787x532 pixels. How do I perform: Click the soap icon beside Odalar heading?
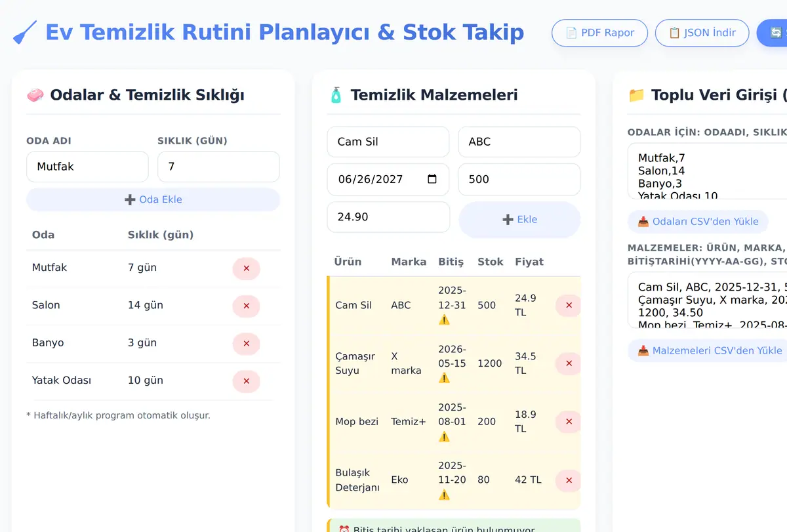click(35, 95)
